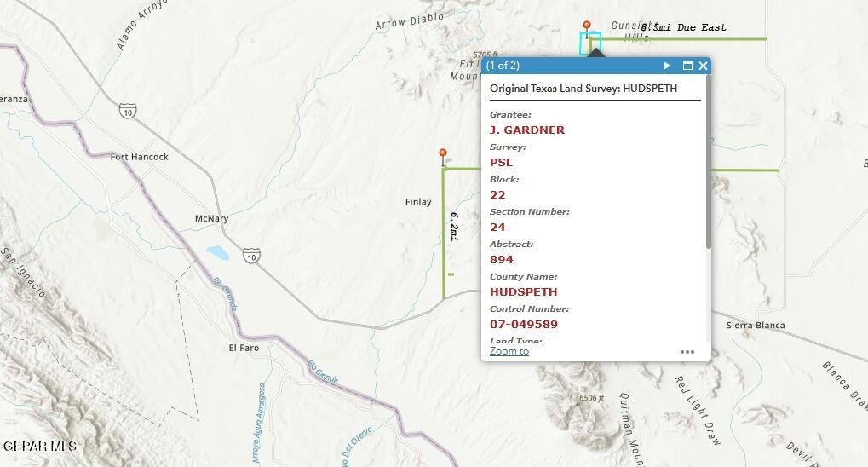Open popup more options ellipsis menu
This screenshot has height=467, width=868.
tap(687, 352)
